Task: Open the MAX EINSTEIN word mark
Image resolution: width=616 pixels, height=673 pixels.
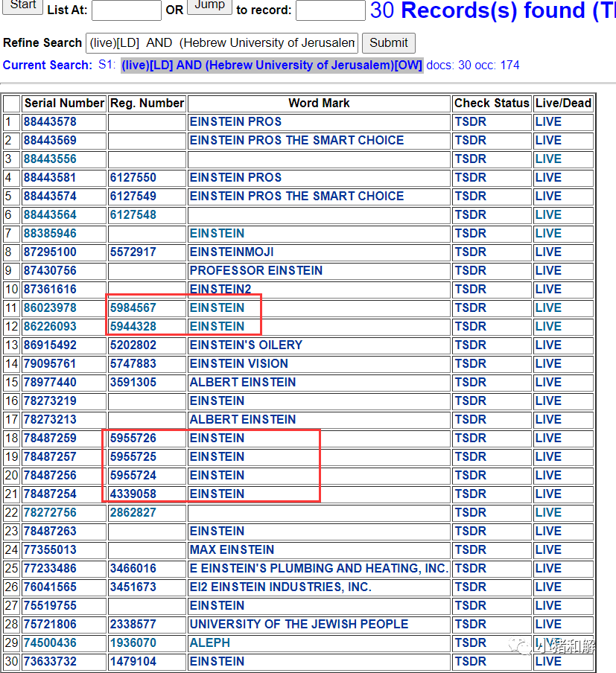Action: (x=232, y=549)
